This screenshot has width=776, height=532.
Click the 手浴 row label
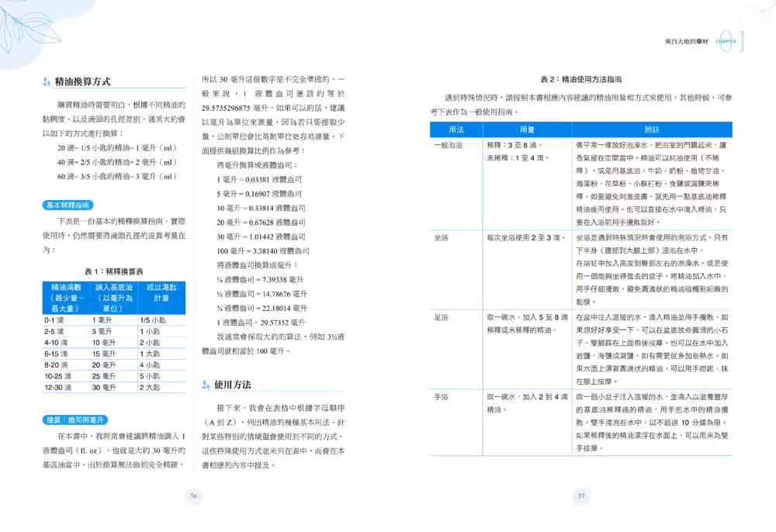click(x=441, y=396)
